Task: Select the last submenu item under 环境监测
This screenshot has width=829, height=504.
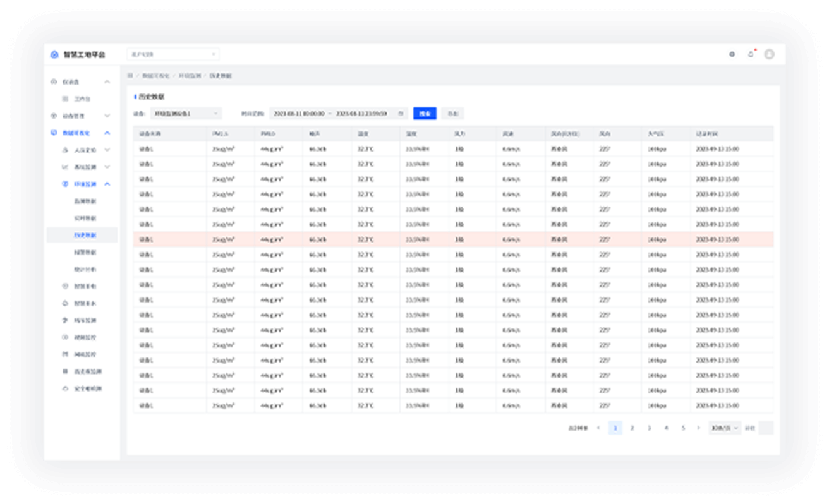Action: [85, 269]
